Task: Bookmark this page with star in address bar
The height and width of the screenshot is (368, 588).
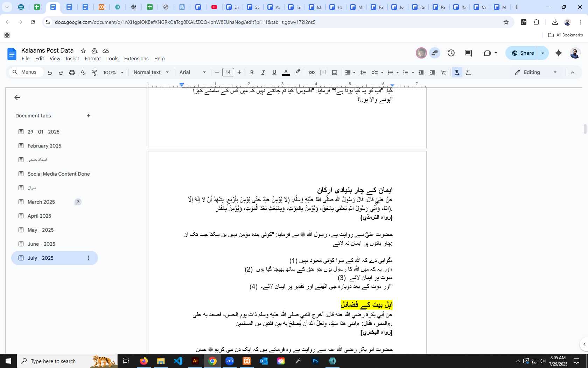Action: coord(506,22)
